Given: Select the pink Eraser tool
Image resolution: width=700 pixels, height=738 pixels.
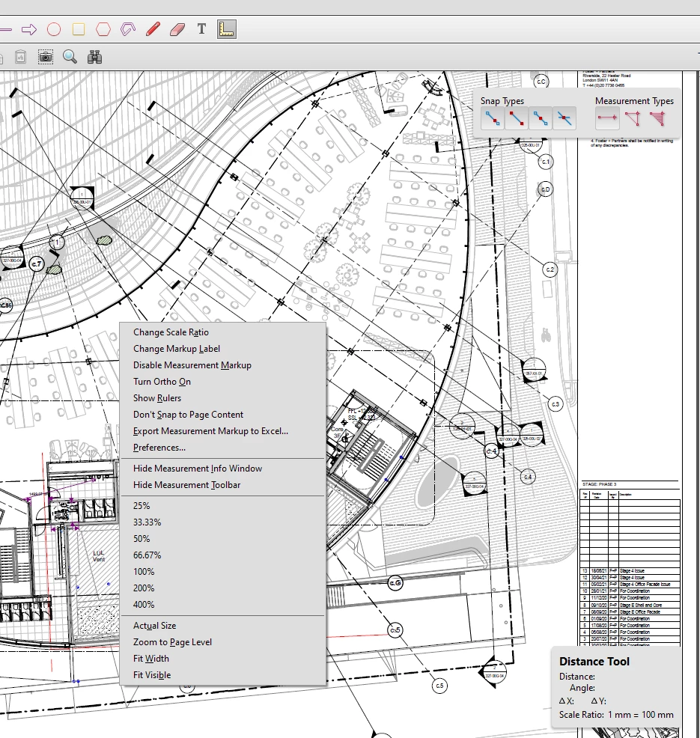Looking at the screenshot, I should [x=177, y=30].
